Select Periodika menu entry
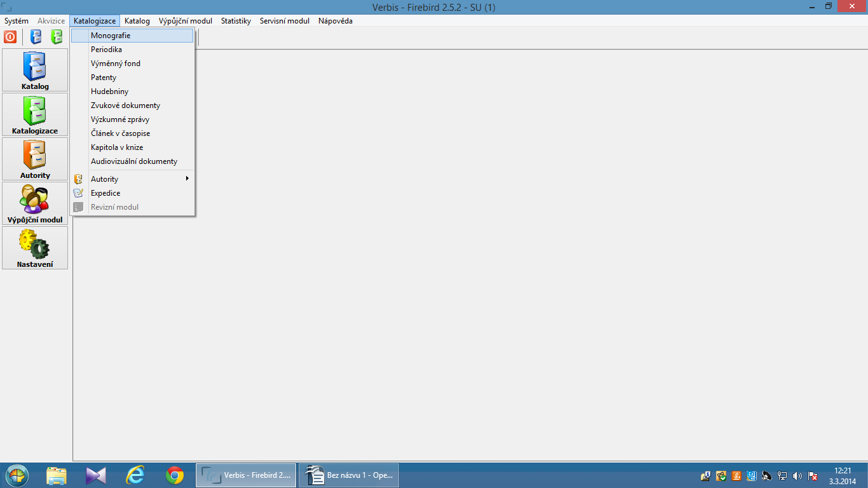 coord(132,50)
